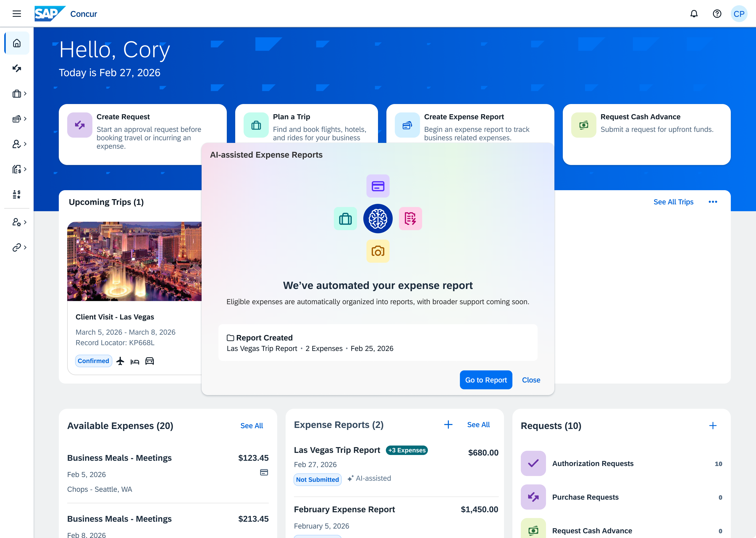Open the Las Vegas trip photo
The image size is (756, 538).
click(134, 261)
